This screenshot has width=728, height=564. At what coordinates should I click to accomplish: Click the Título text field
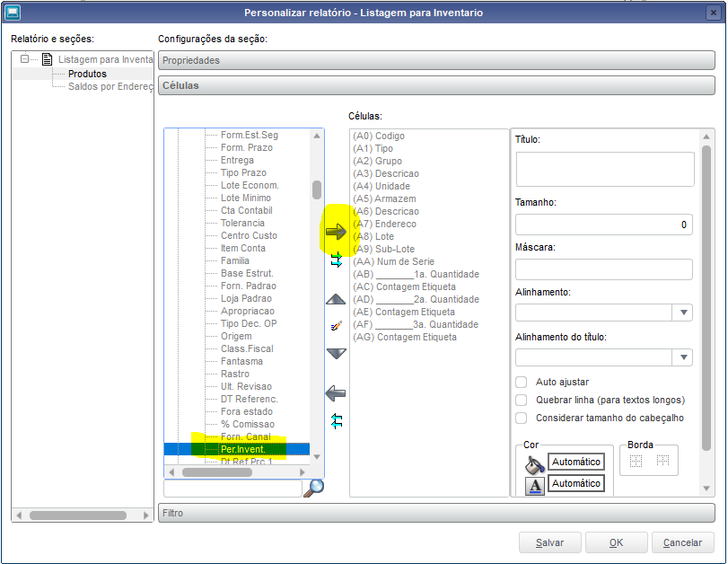click(x=605, y=169)
